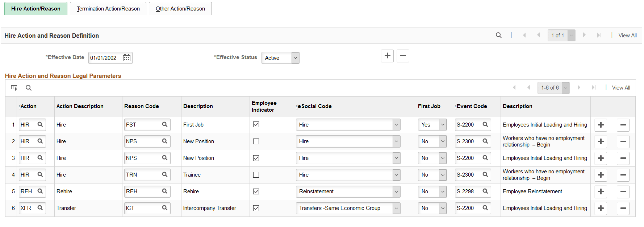Open the Effective Date calendar picker
Screen dimensions: 644x227
[127, 58]
